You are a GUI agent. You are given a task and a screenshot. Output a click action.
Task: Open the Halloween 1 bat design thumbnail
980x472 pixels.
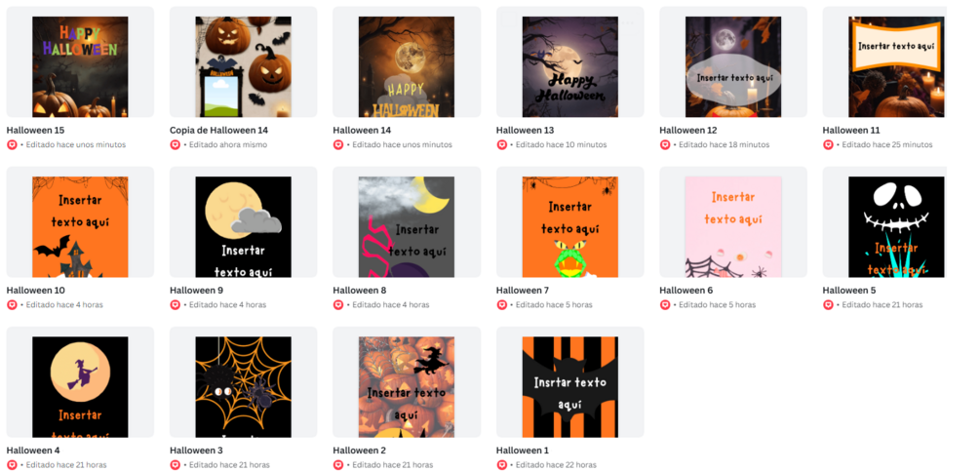click(570, 387)
